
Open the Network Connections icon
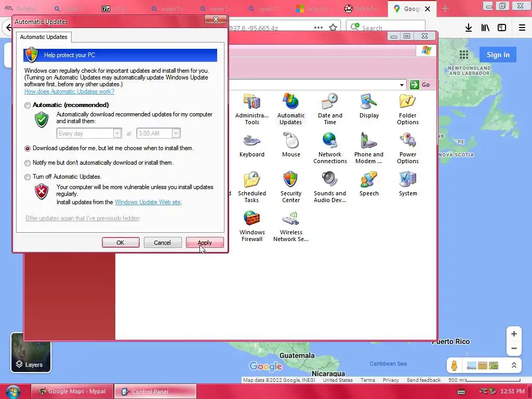330,148
